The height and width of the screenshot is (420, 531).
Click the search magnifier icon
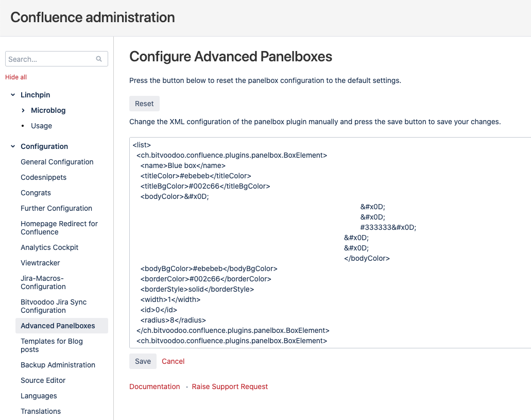click(99, 59)
